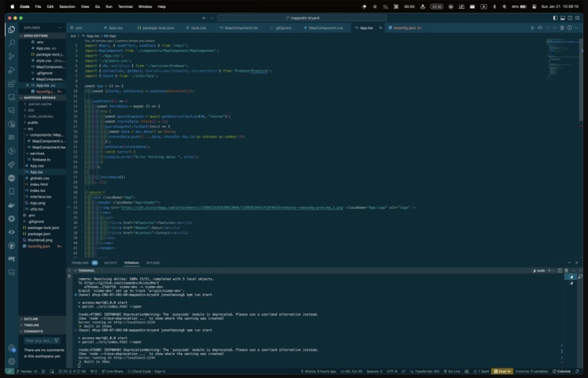The width and height of the screenshot is (588, 378).
Task: Open the Source Control view
Action: click(x=12, y=57)
